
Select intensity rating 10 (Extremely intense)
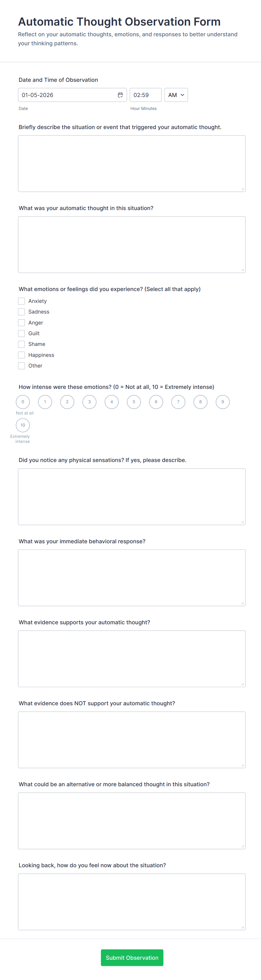click(23, 425)
